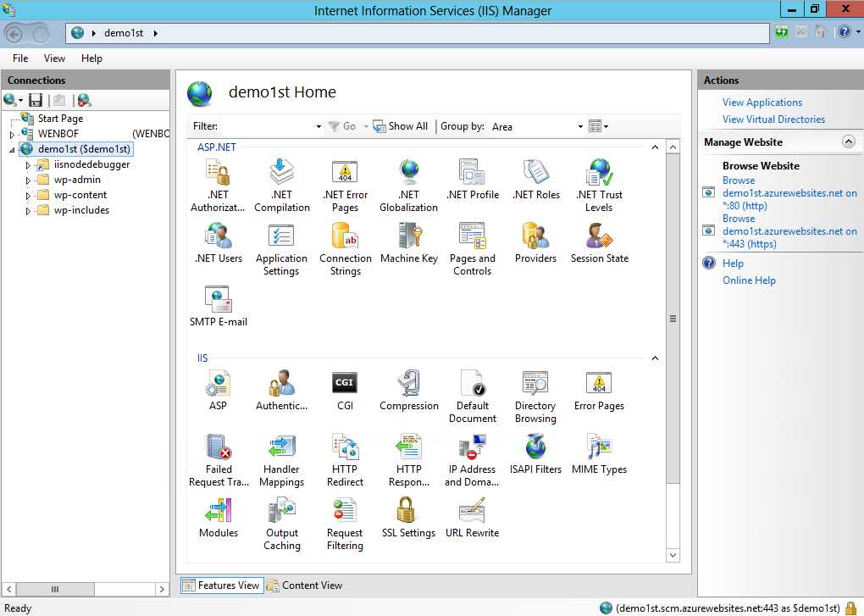
Task: Open Session State feature
Action: pyautogui.click(x=600, y=242)
